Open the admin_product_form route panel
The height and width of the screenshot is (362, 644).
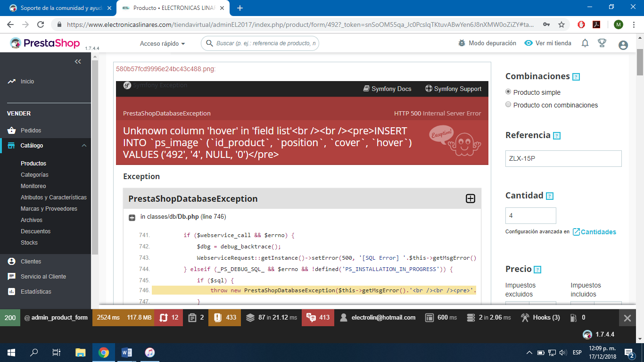pos(56,318)
